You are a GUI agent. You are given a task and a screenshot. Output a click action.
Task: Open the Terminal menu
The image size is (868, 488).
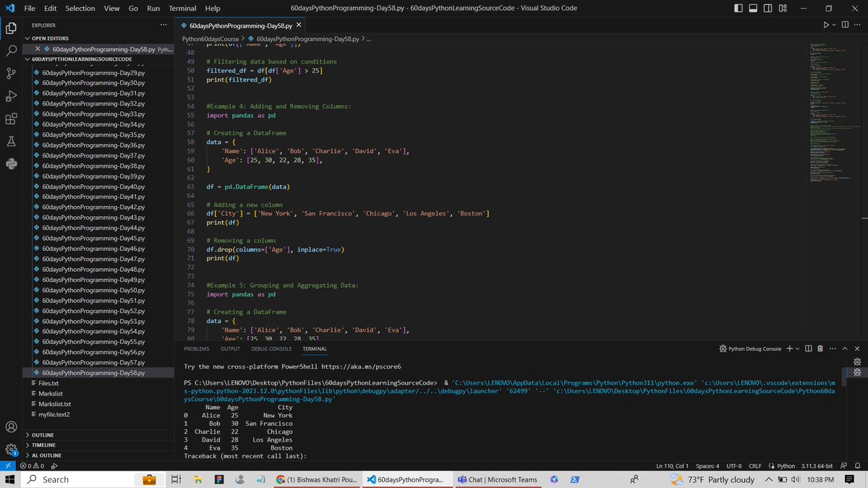[x=182, y=8]
